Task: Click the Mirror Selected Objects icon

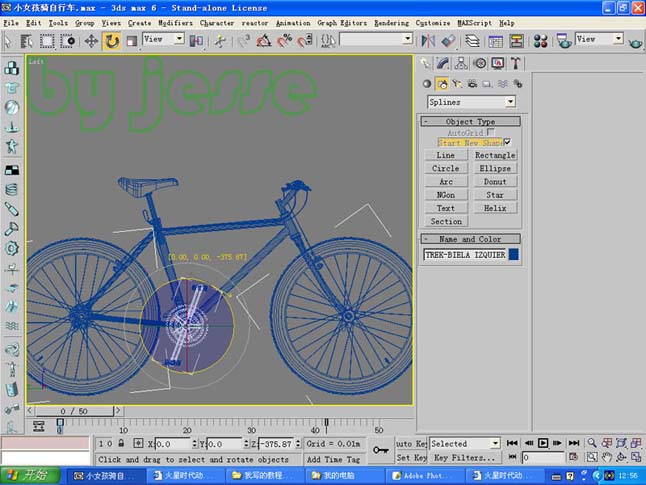Action: 428,41
